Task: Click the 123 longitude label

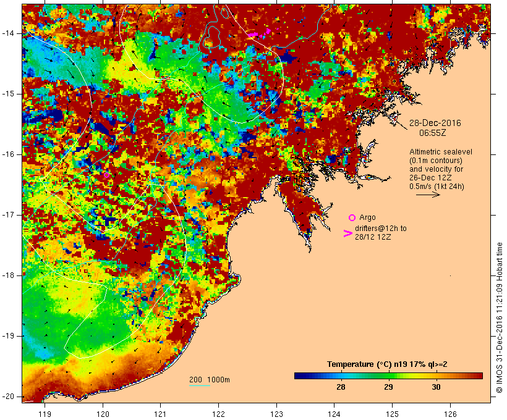Action: click(x=276, y=414)
